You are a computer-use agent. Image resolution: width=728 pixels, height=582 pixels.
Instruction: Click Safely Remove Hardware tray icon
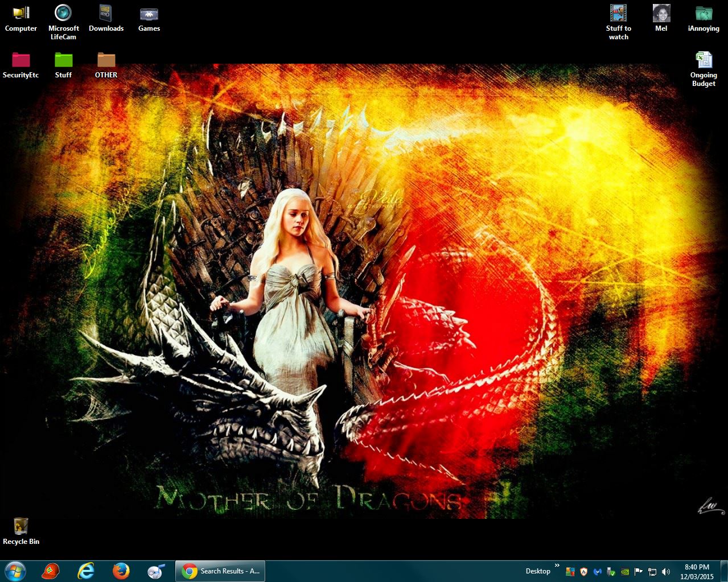[611, 572]
